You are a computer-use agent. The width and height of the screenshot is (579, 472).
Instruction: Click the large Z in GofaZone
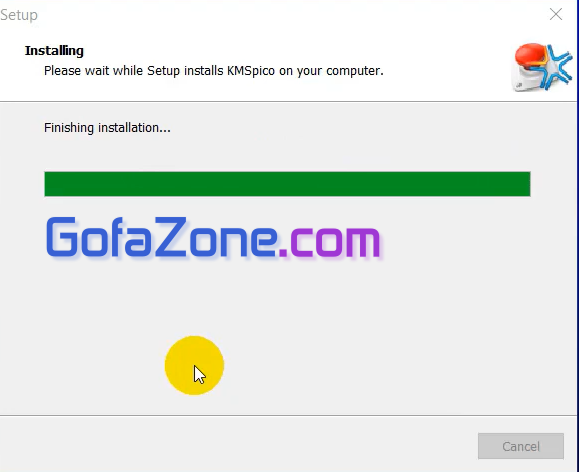pos(171,237)
